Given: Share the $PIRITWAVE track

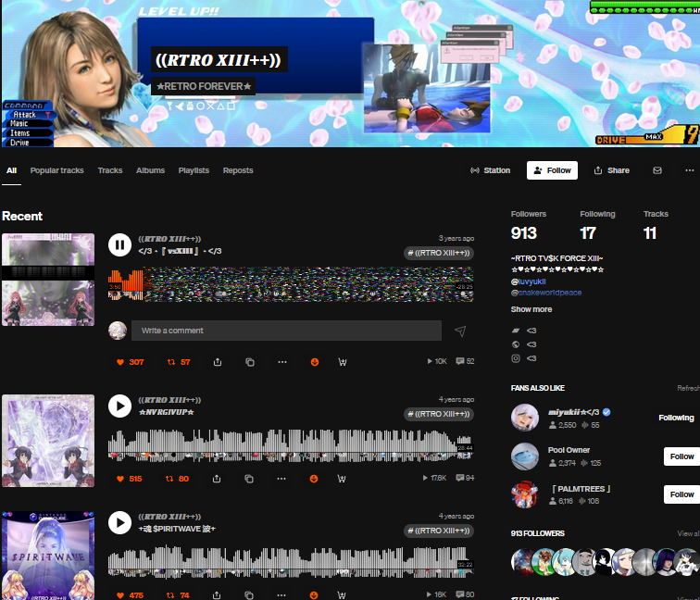Looking at the screenshot, I should pyautogui.click(x=217, y=595).
